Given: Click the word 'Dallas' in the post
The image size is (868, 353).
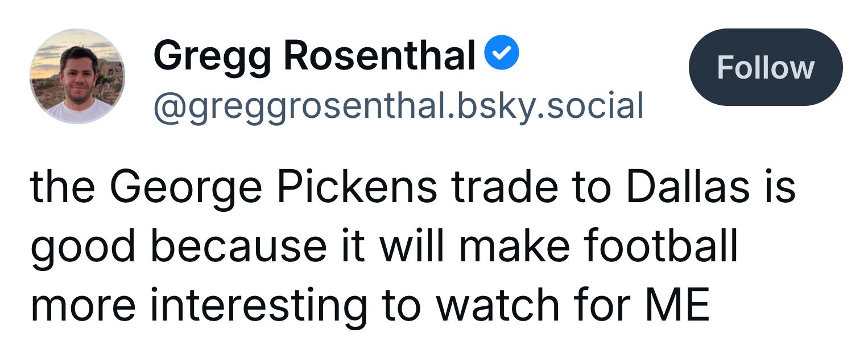Looking at the screenshot, I should 688,187.
